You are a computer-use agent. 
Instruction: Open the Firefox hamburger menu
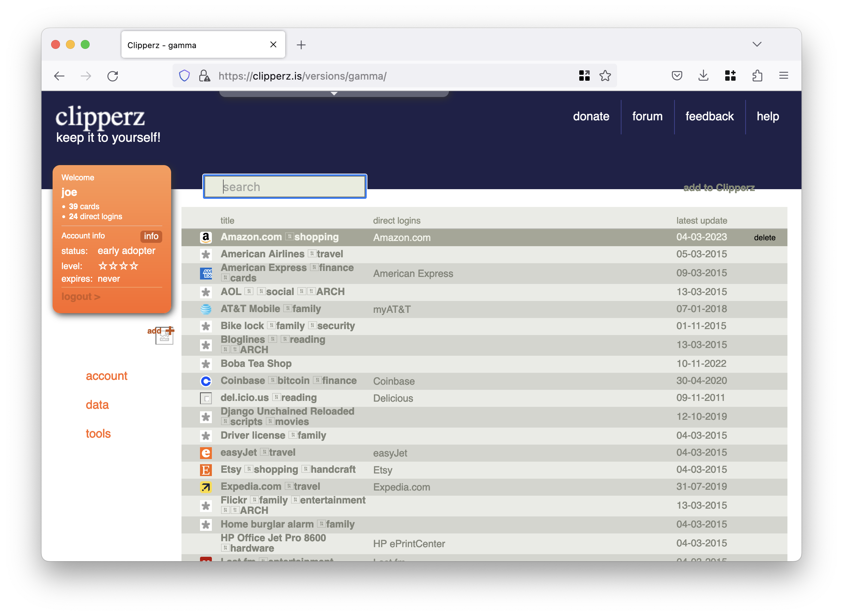[784, 76]
